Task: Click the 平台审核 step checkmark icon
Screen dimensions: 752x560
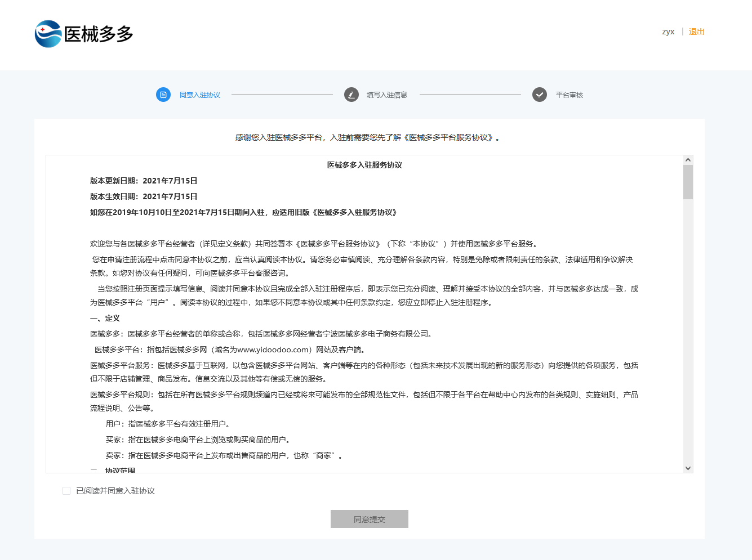Action: pos(540,95)
